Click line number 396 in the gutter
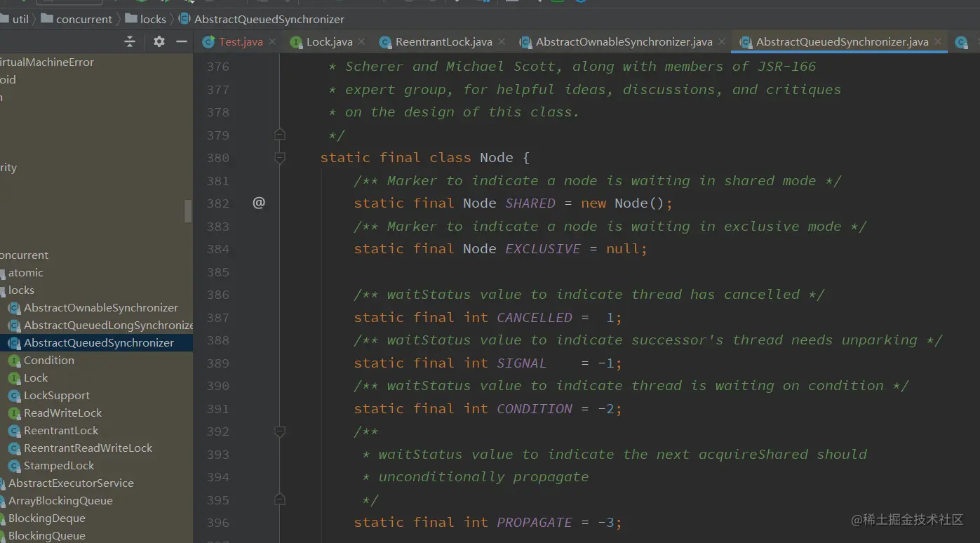980x543 pixels. click(x=217, y=523)
